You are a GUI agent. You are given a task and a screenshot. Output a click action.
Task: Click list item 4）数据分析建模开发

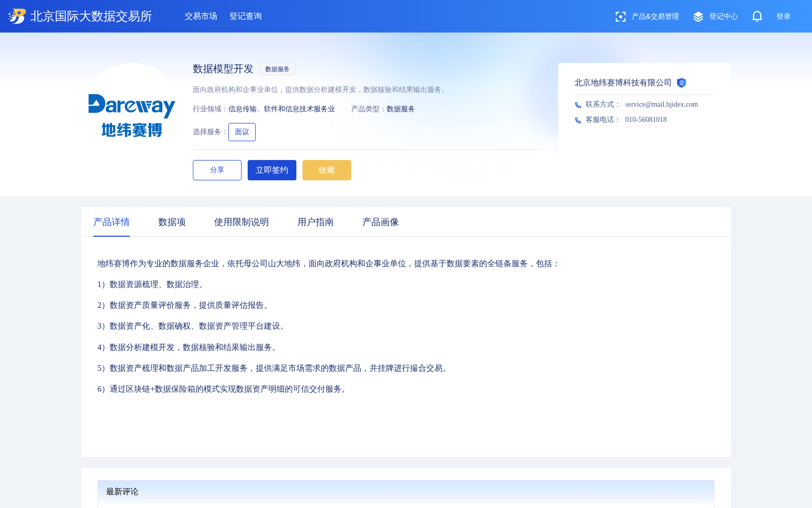[x=189, y=347]
